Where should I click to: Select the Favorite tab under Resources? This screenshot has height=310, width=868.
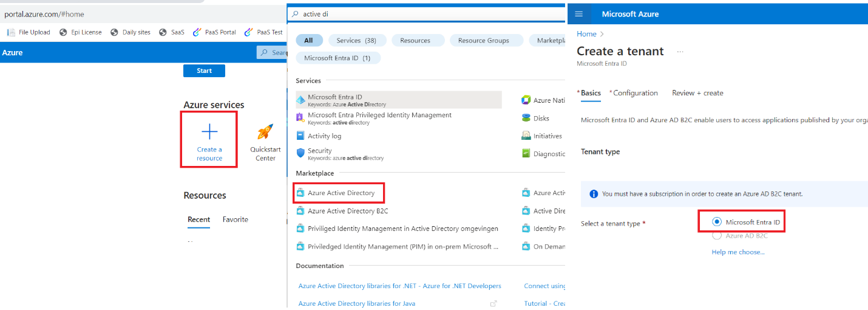(x=236, y=219)
